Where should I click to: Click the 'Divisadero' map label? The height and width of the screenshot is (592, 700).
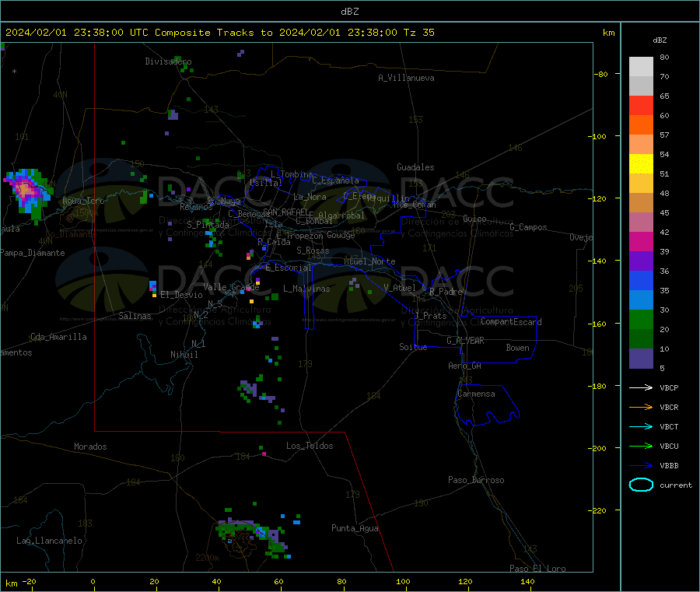168,61
